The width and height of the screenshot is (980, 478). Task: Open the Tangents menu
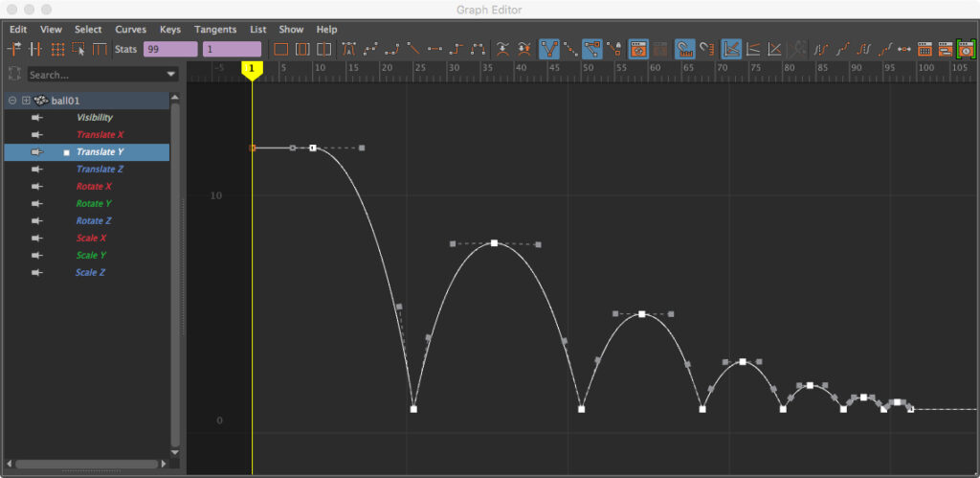[214, 30]
